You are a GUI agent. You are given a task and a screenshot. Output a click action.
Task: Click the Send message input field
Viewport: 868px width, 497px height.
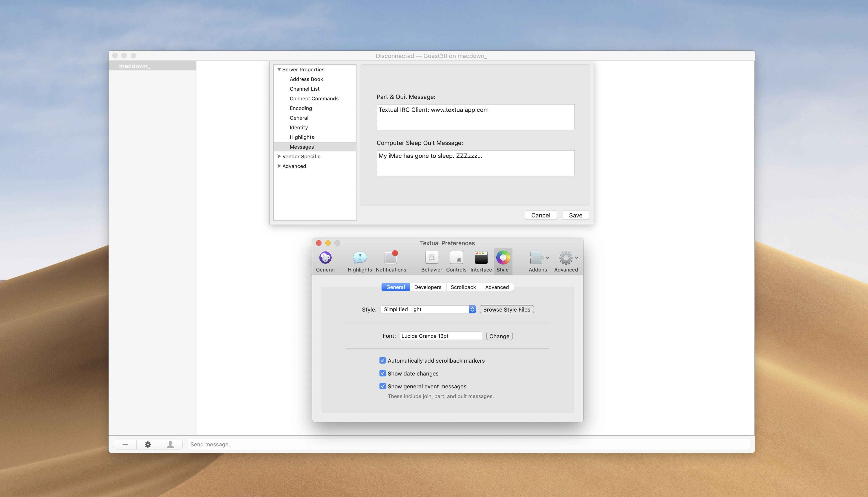[469, 444]
